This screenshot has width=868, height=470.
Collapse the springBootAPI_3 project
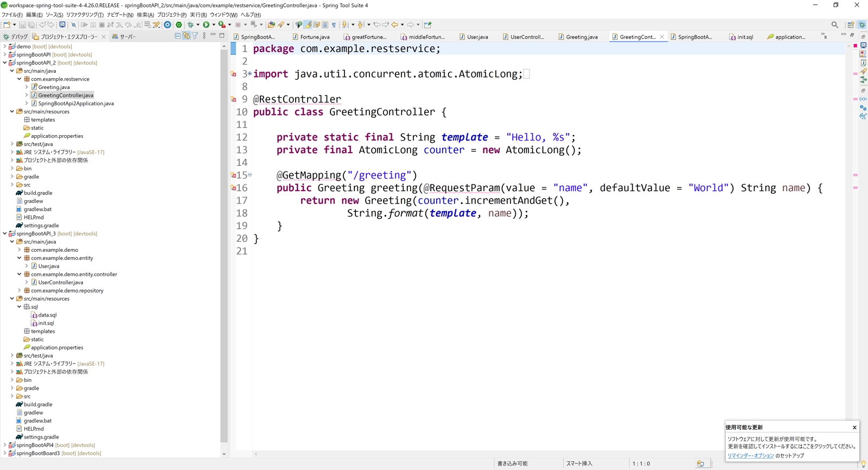[x=5, y=234]
